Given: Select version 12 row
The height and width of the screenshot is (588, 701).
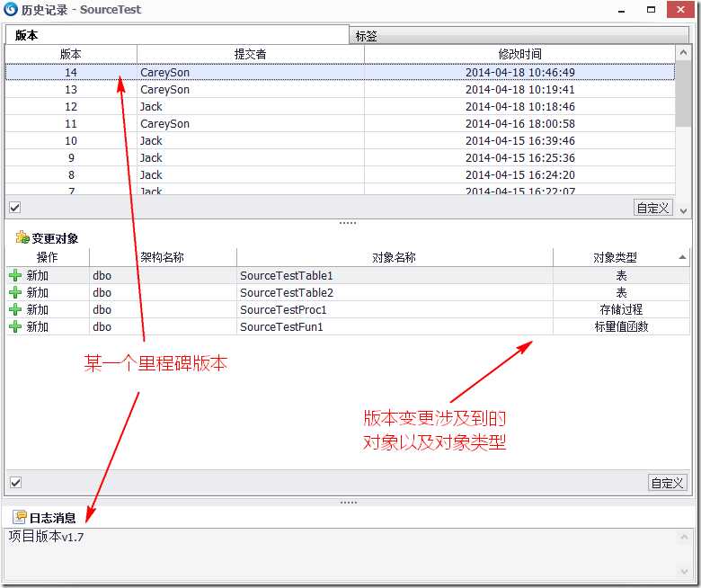Looking at the screenshot, I should [340, 106].
